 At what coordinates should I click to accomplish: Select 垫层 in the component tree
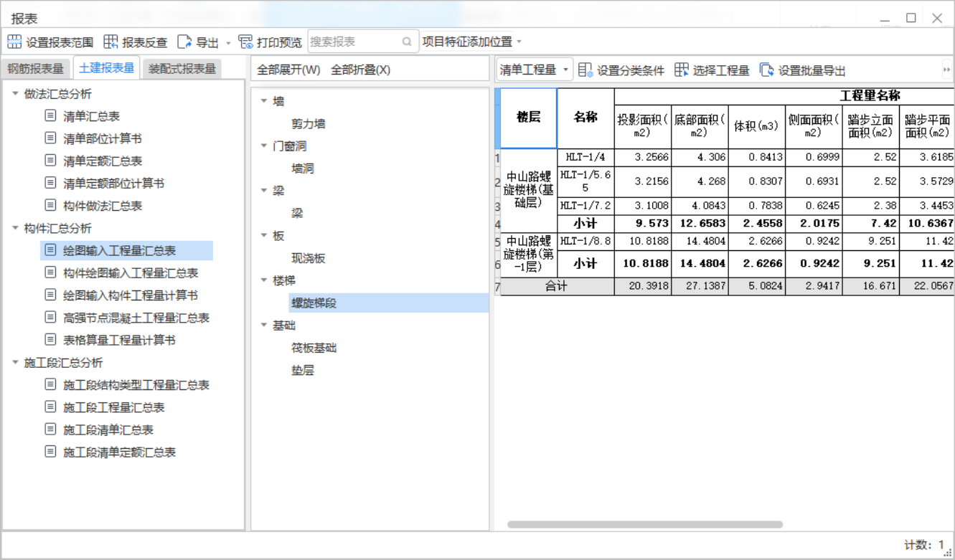pyautogui.click(x=302, y=370)
